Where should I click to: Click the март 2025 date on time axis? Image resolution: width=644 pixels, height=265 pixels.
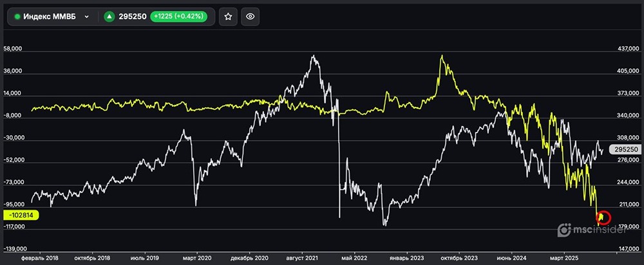564,259
